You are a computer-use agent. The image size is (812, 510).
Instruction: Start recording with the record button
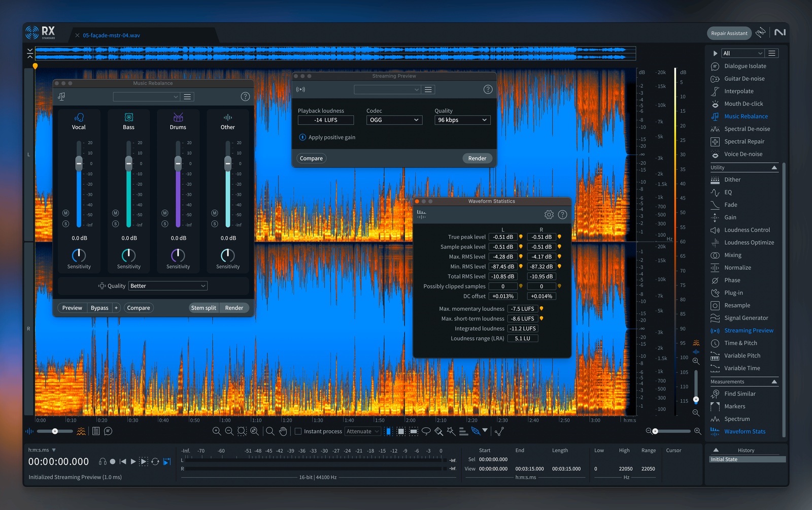[x=113, y=462]
